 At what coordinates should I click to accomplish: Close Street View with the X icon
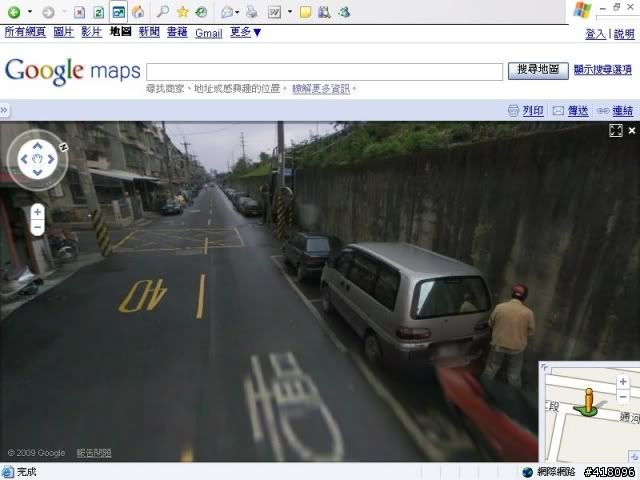pyautogui.click(x=632, y=131)
